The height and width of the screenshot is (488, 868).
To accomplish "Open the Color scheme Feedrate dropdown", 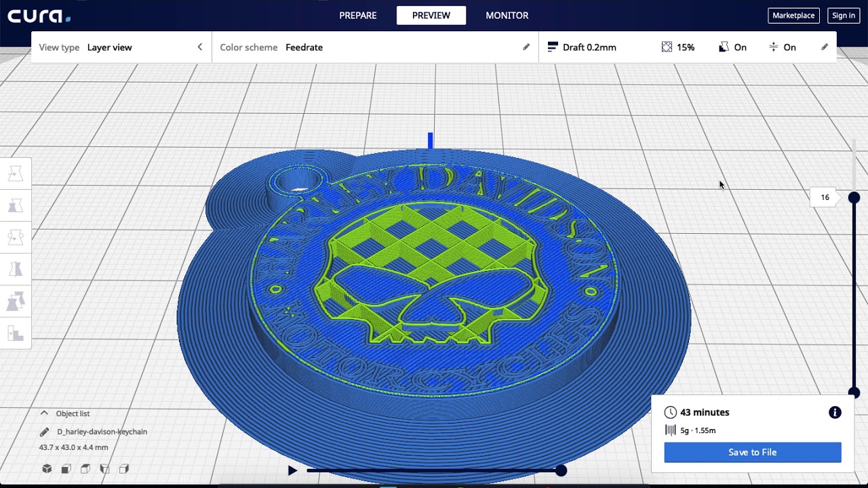I will click(x=375, y=47).
